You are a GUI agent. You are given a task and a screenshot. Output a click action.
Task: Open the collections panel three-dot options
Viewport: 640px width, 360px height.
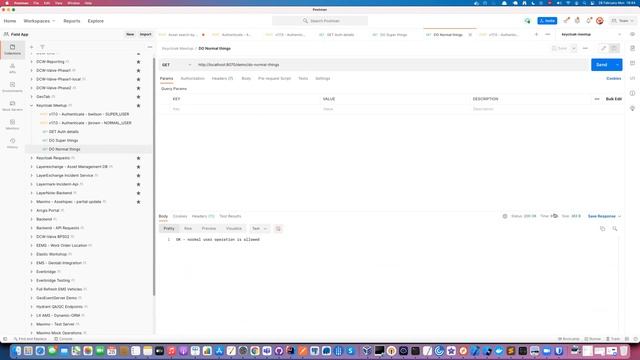[x=150, y=47]
